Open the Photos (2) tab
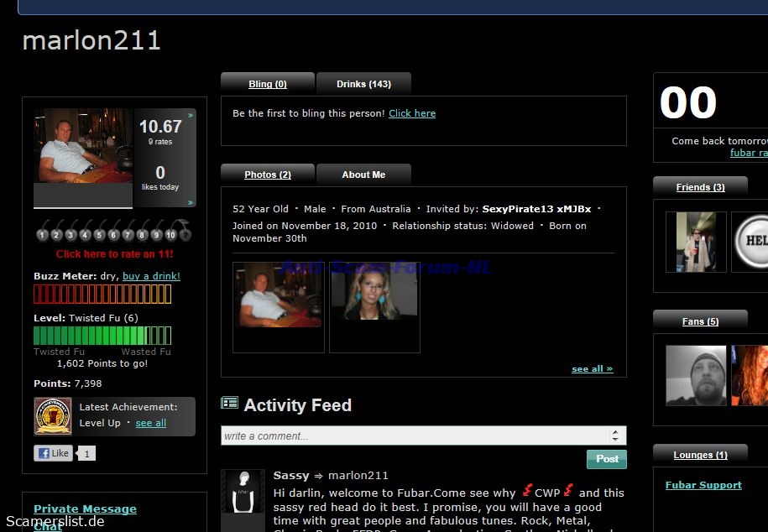Image resolution: width=768 pixels, height=532 pixels. coord(268,175)
